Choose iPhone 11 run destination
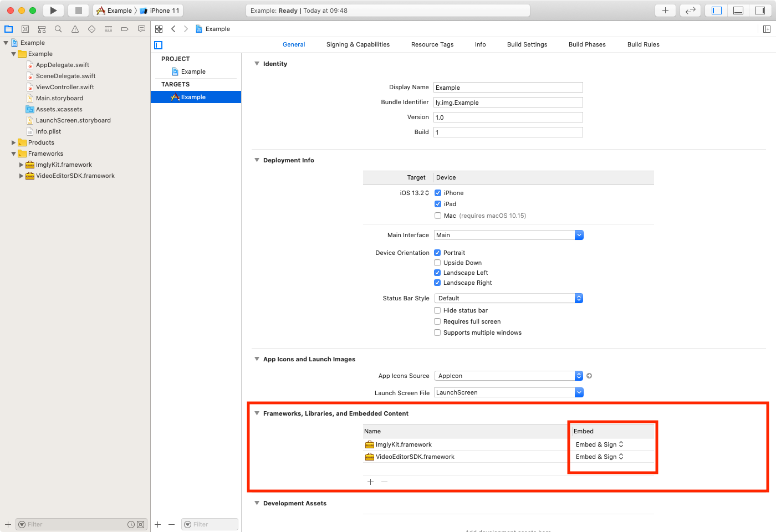This screenshot has height=532, width=776. pos(160,11)
